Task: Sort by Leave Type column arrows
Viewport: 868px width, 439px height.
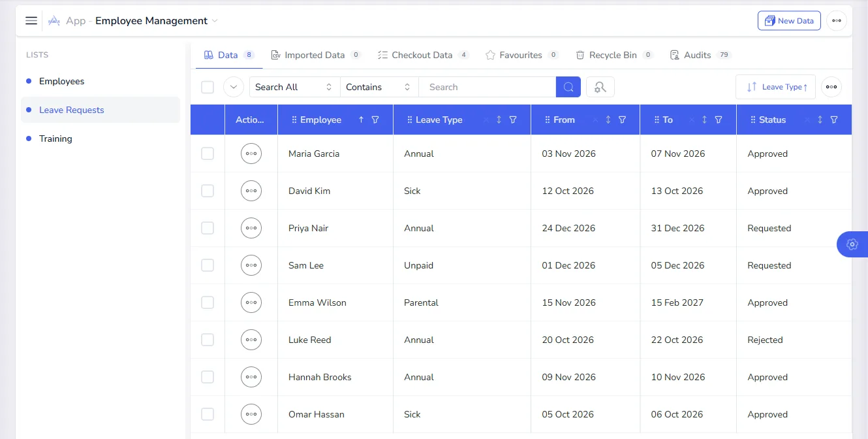Action: tap(499, 120)
